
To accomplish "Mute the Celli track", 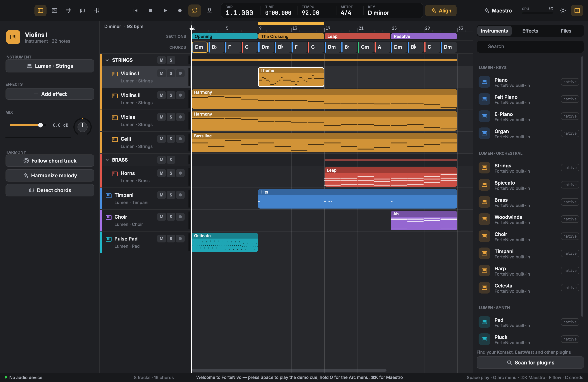I will (x=161, y=139).
